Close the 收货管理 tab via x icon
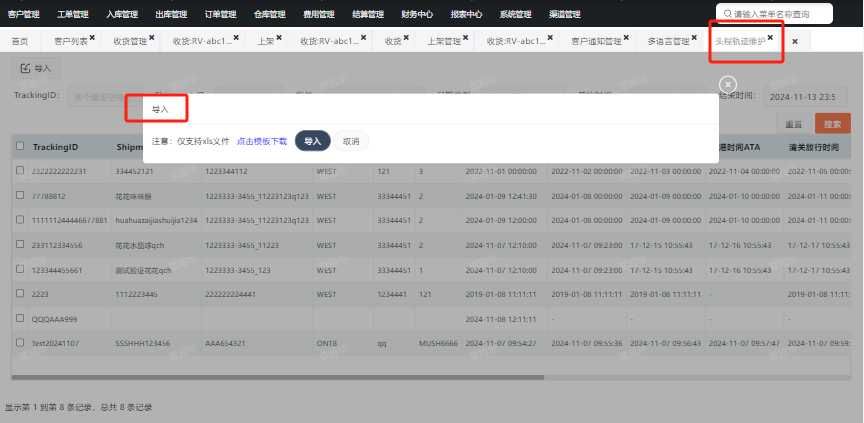Screen dimensions: 864x423 152,37
